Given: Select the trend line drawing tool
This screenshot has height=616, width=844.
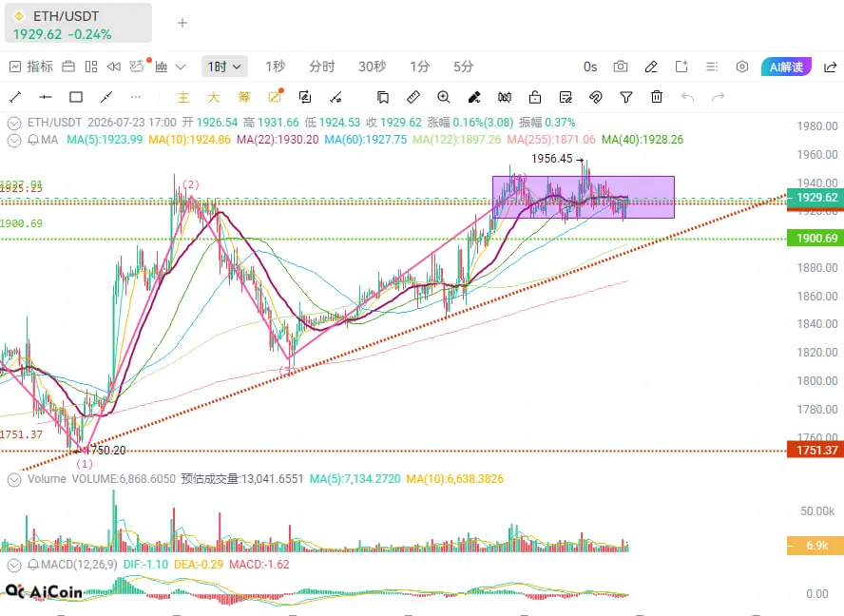Looking at the screenshot, I should click(15, 98).
